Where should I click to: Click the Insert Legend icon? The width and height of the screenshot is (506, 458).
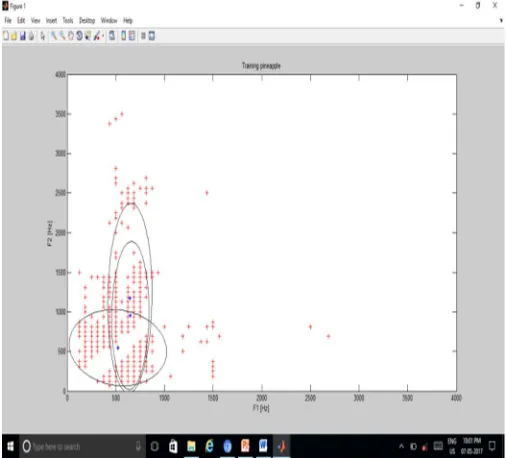point(132,36)
